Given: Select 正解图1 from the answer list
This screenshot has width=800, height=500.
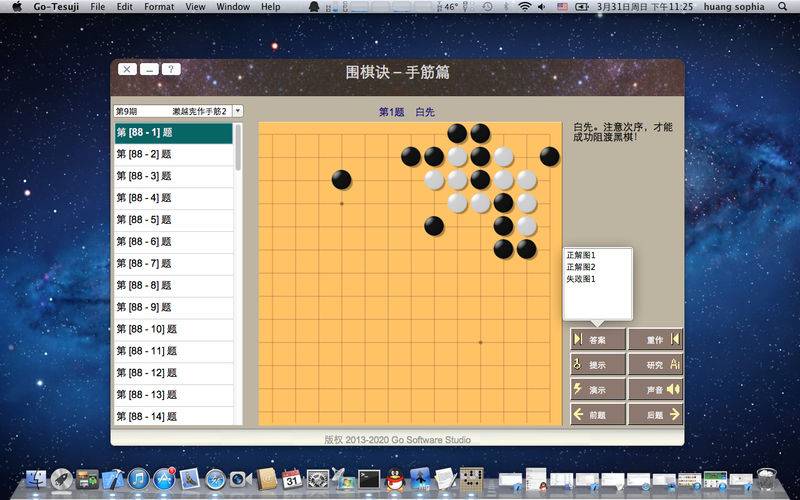Looking at the screenshot, I should pos(581,255).
